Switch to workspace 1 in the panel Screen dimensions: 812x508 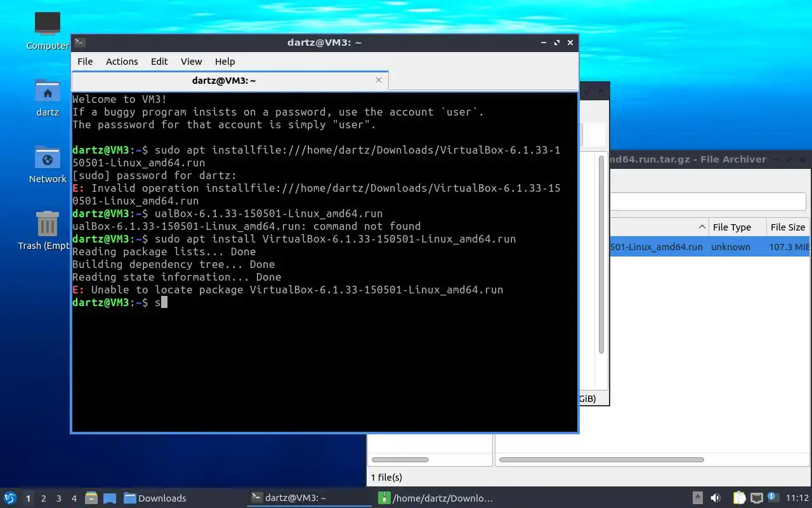(x=28, y=498)
